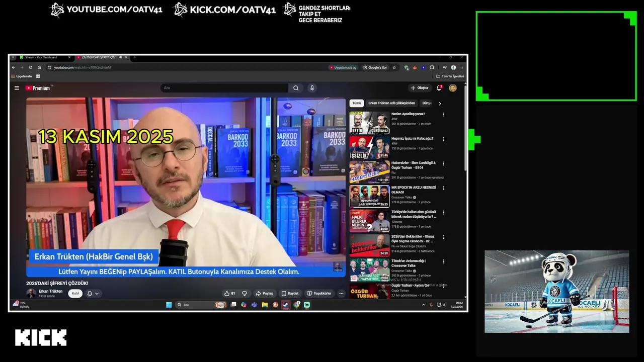Open the Neden Aptallaşıyoruz? video thumbnail
Viewport: 644px width, 362px height.
pos(369,123)
